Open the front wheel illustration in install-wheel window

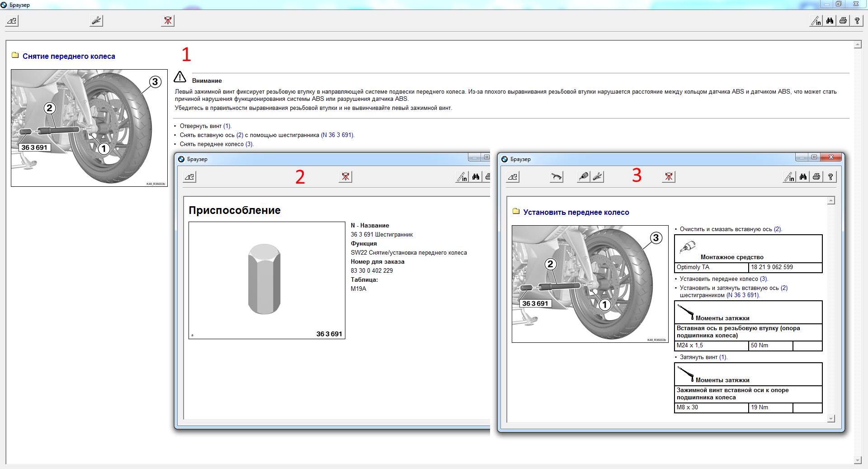tap(590, 284)
